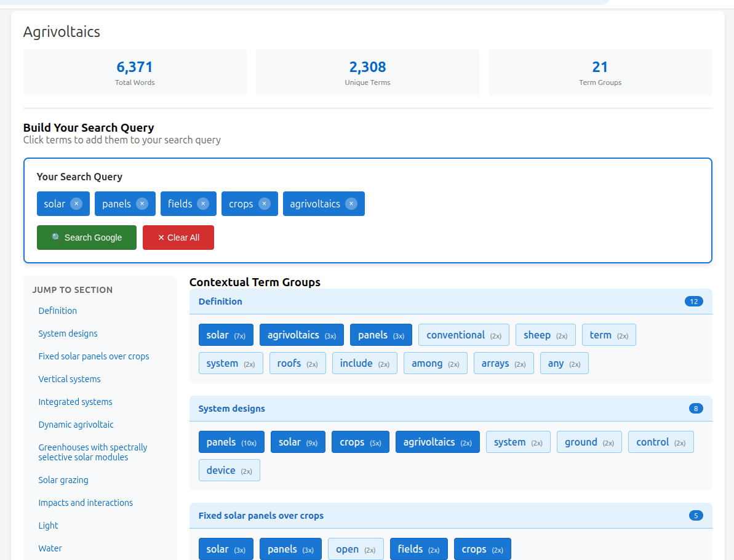Viewport: 734px width, 560px height.
Task: Toggle the conventional term in Definition group
Action: click(x=463, y=335)
